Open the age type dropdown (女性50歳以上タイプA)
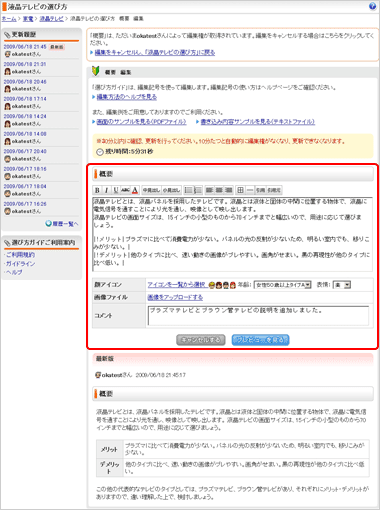Viewport: 380px width, 510px height. (283, 285)
